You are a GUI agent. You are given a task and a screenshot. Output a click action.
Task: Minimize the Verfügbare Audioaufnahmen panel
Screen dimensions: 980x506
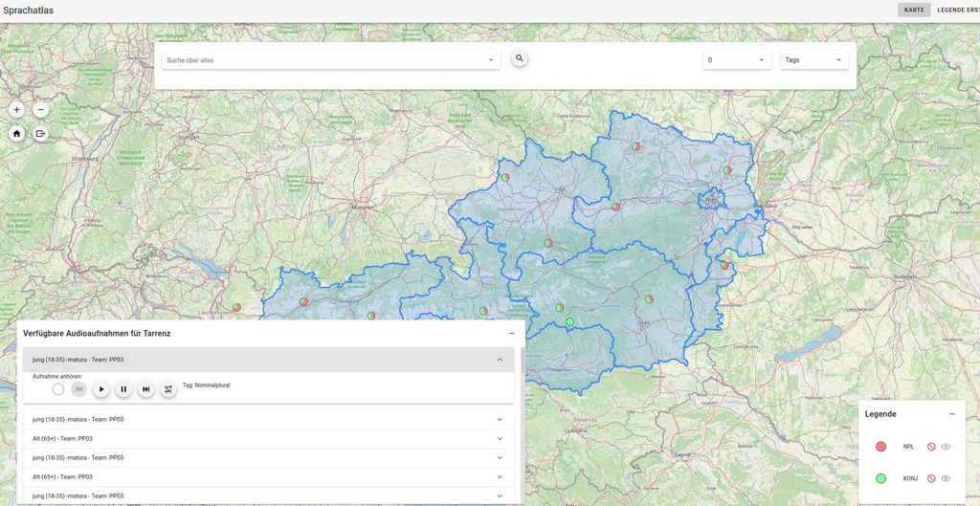click(512, 334)
